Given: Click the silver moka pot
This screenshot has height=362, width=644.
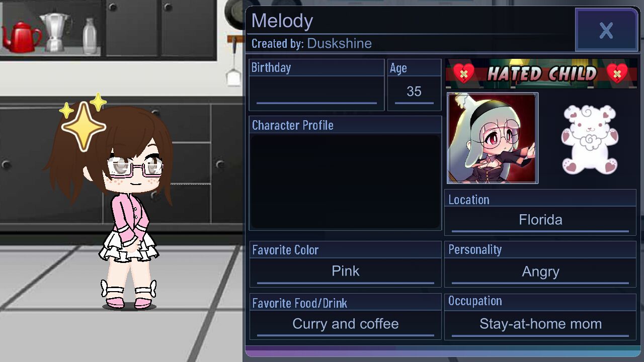Looking at the screenshot, I should pyautogui.click(x=55, y=33).
